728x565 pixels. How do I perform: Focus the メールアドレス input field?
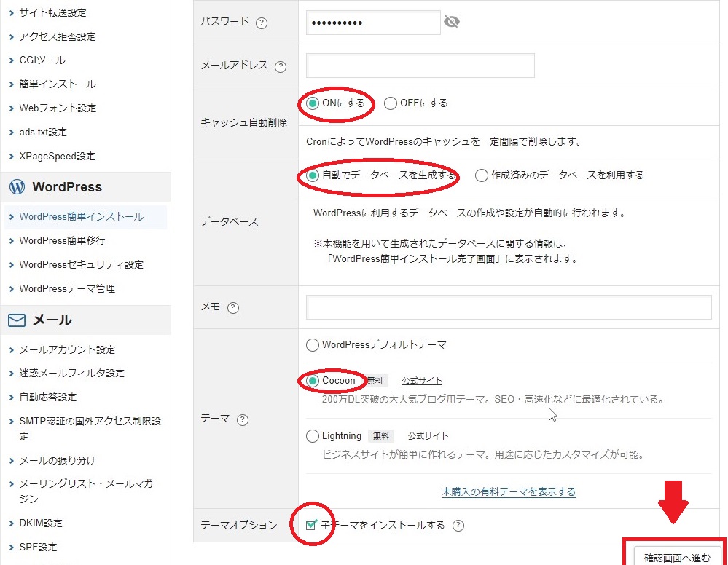point(420,66)
